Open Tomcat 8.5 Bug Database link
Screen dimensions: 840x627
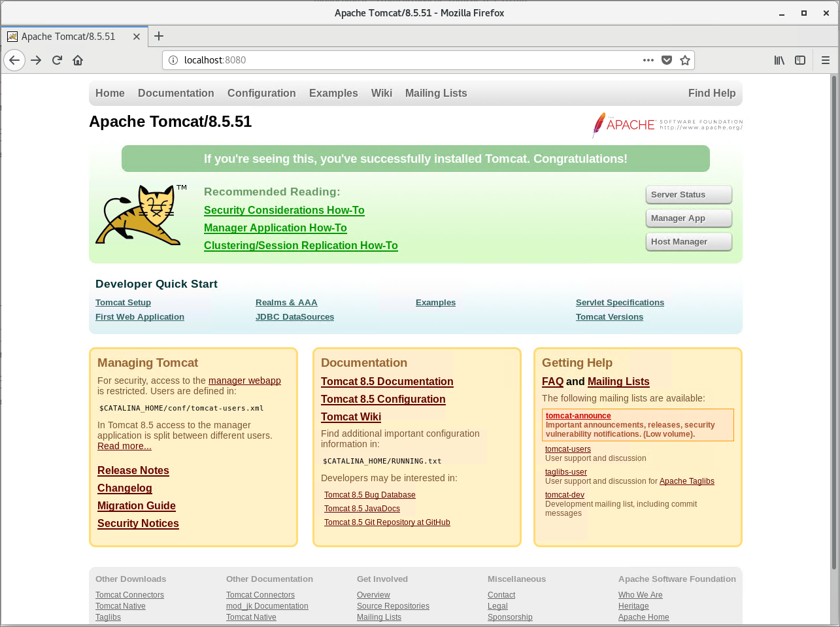pos(370,496)
